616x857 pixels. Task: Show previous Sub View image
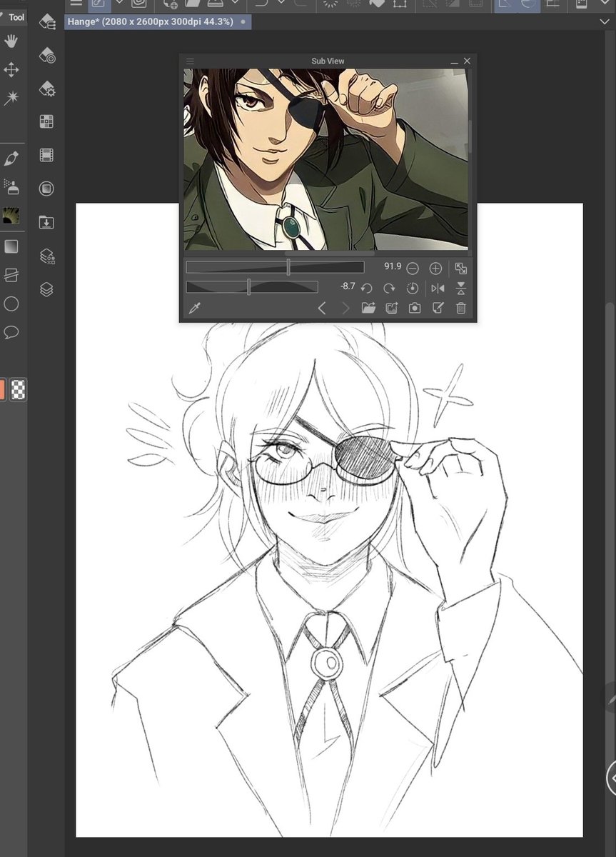(x=322, y=309)
